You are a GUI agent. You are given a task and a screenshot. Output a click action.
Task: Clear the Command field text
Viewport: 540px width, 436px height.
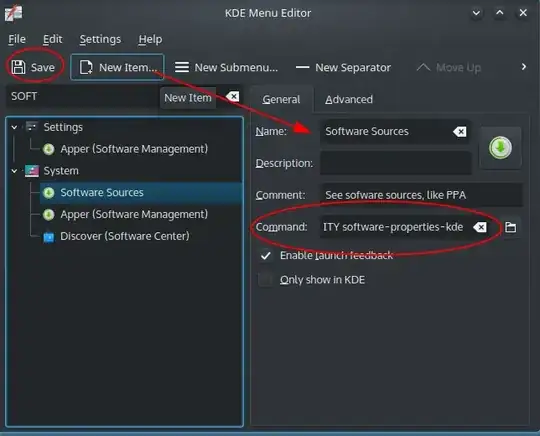click(480, 227)
